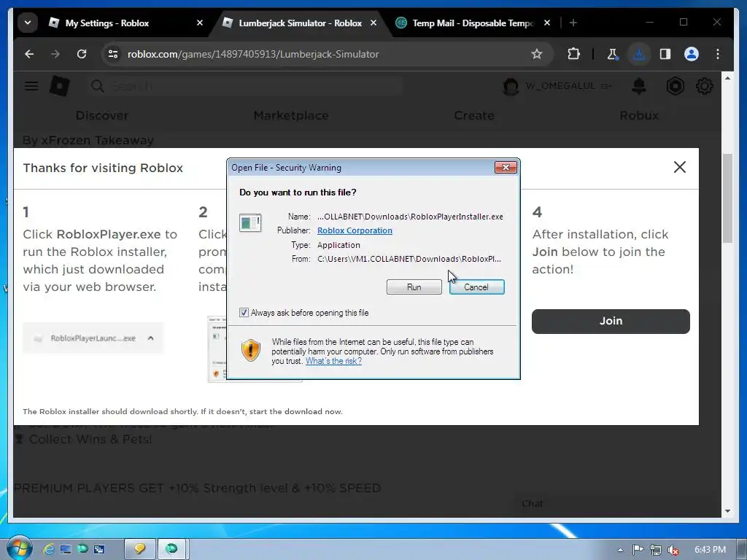This screenshot has height=560, width=747.
Task: Uncheck Always ask before opening this file
Action: click(x=244, y=313)
